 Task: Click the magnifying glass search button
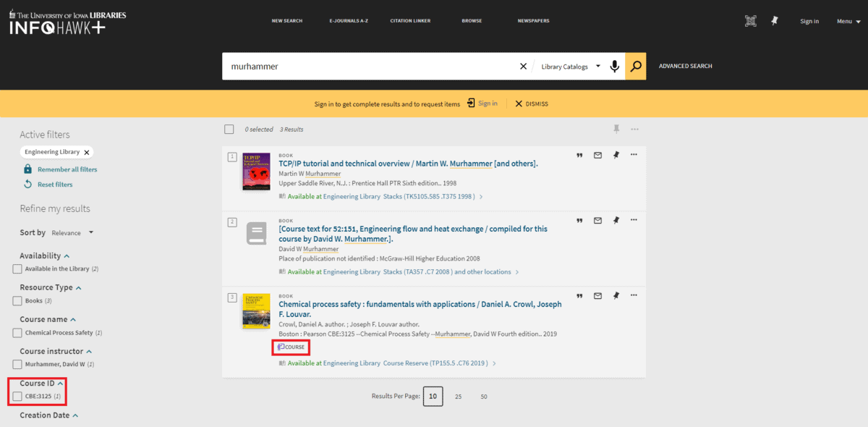636,67
